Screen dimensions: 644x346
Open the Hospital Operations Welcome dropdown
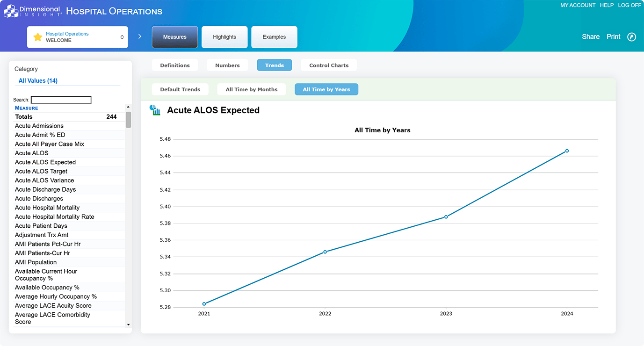(78, 37)
